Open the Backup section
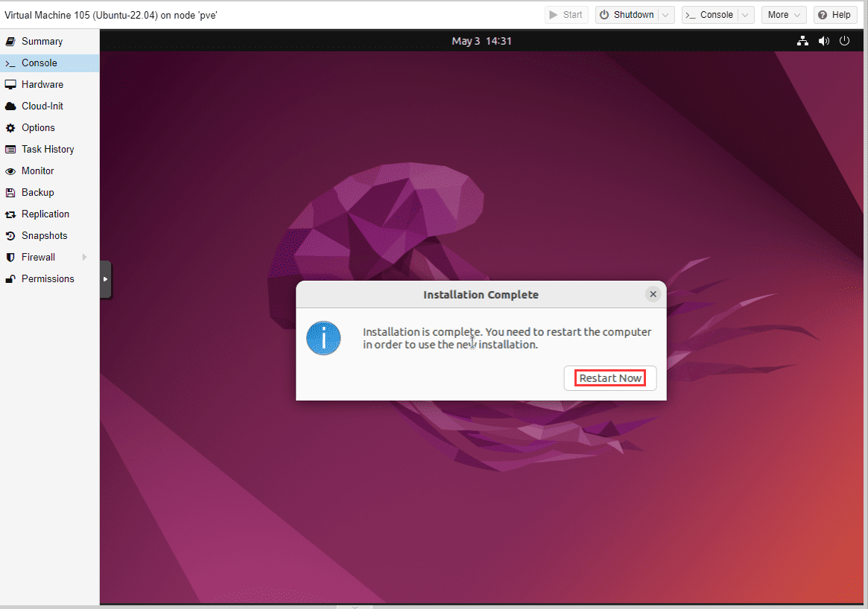Image resolution: width=868 pixels, height=609 pixels. [49, 193]
